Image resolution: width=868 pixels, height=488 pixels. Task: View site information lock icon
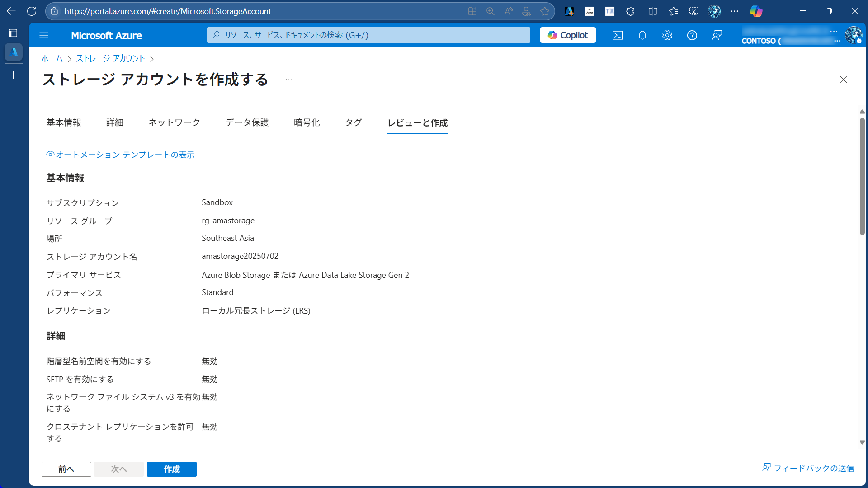[54, 11]
